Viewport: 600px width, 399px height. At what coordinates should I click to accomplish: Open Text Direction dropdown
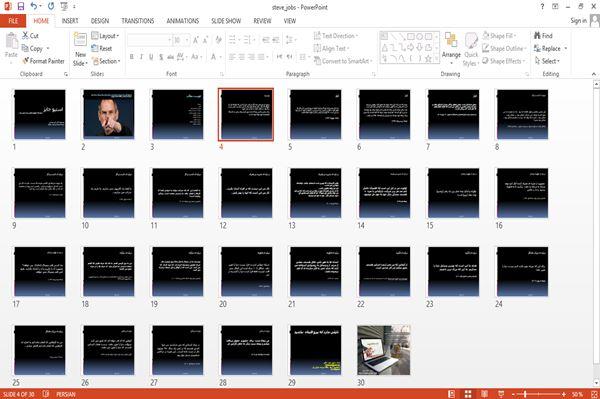(336, 36)
